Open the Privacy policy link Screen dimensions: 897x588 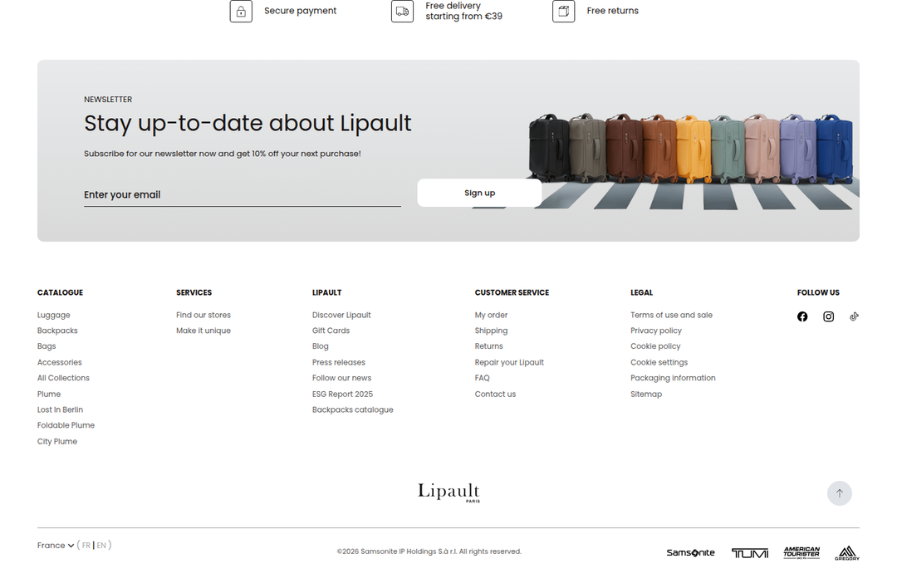[x=656, y=331]
